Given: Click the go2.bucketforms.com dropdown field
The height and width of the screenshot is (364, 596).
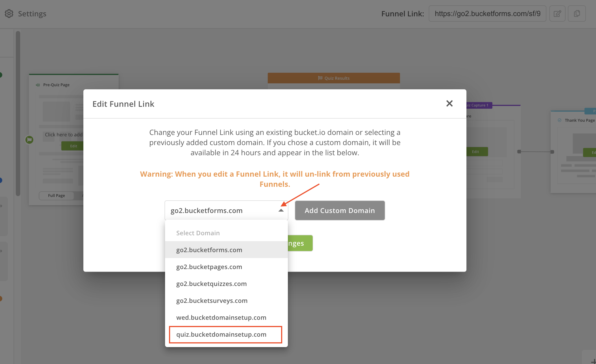Looking at the screenshot, I should pos(220,210).
